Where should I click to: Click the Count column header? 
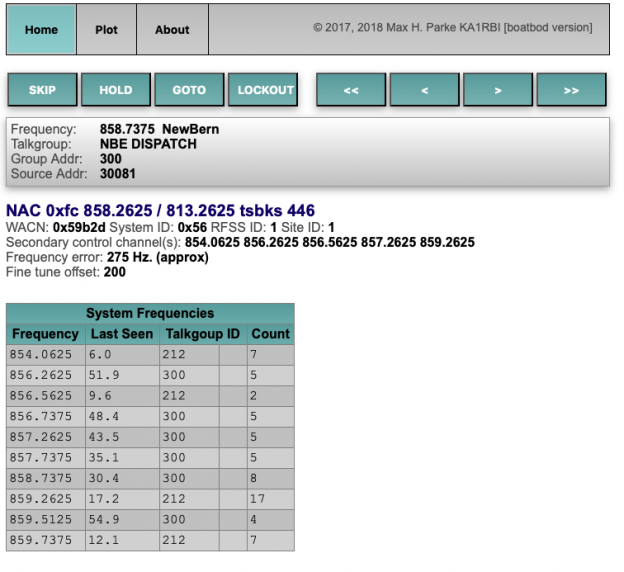(x=270, y=334)
